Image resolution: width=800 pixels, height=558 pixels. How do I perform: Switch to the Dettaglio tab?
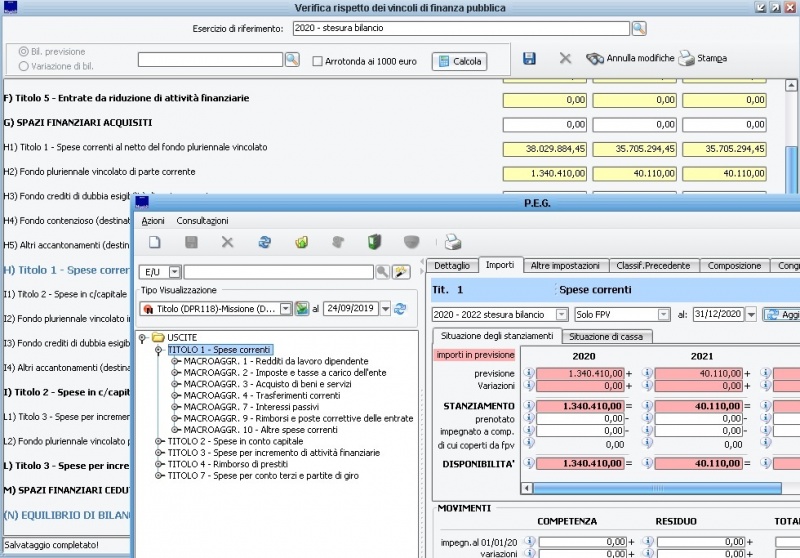tap(452, 265)
